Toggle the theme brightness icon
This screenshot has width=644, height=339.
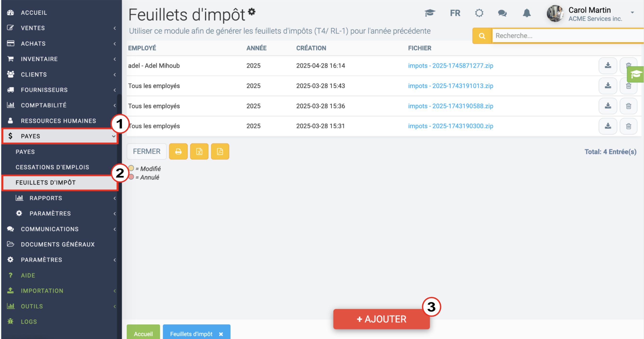coord(479,13)
